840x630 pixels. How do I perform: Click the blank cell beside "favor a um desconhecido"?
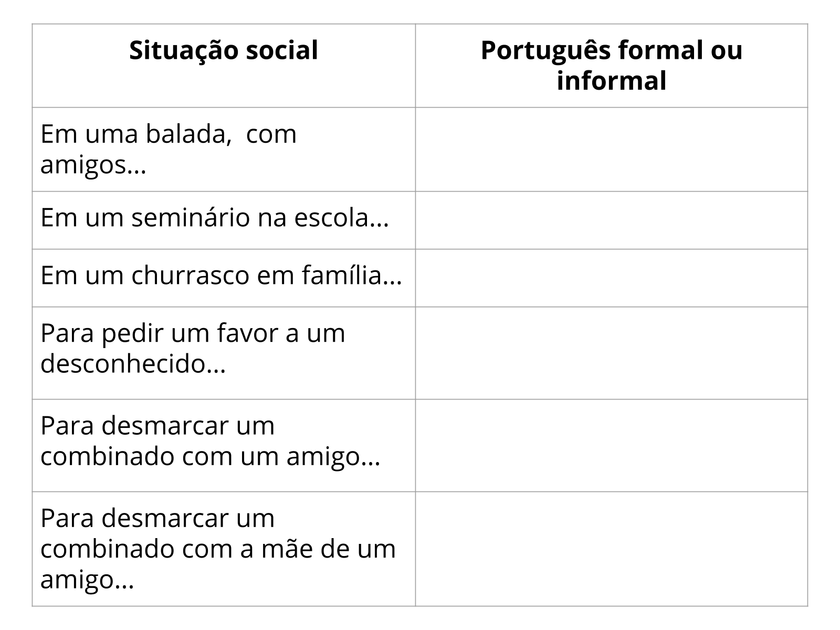(x=611, y=353)
